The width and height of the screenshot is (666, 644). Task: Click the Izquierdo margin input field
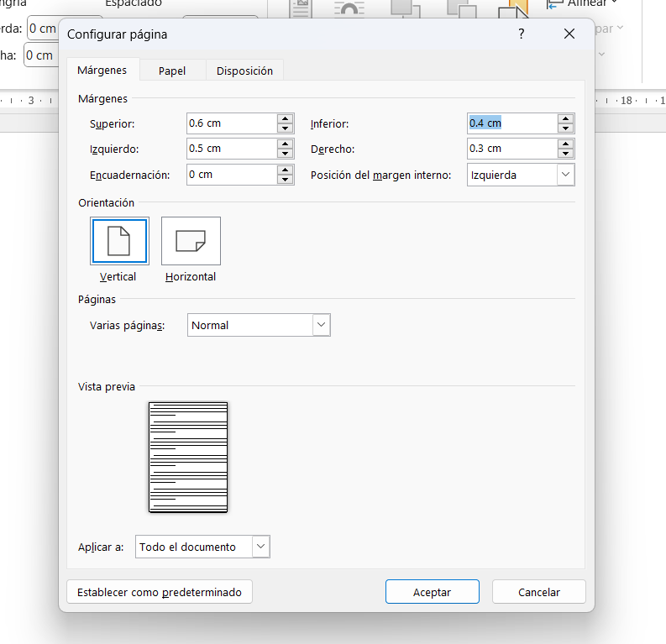coord(232,149)
